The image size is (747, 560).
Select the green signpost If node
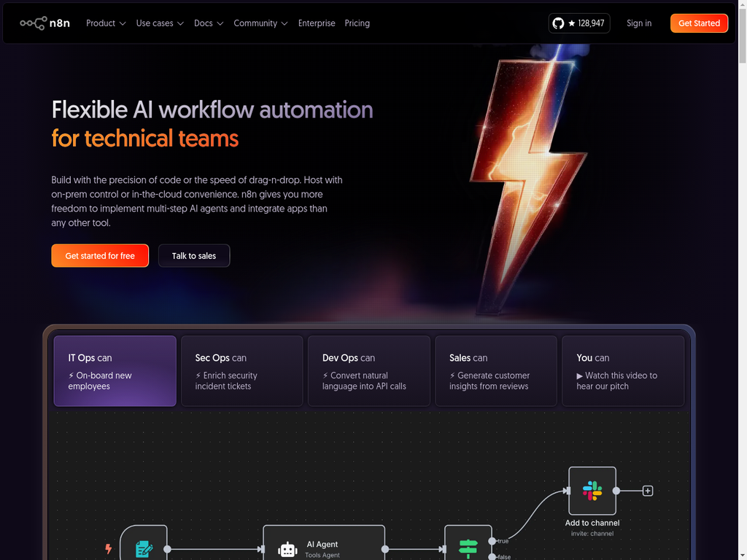pos(468,548)
